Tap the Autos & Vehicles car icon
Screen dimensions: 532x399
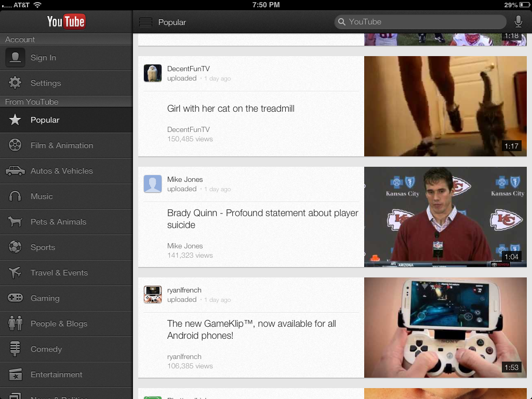[15, 170]
